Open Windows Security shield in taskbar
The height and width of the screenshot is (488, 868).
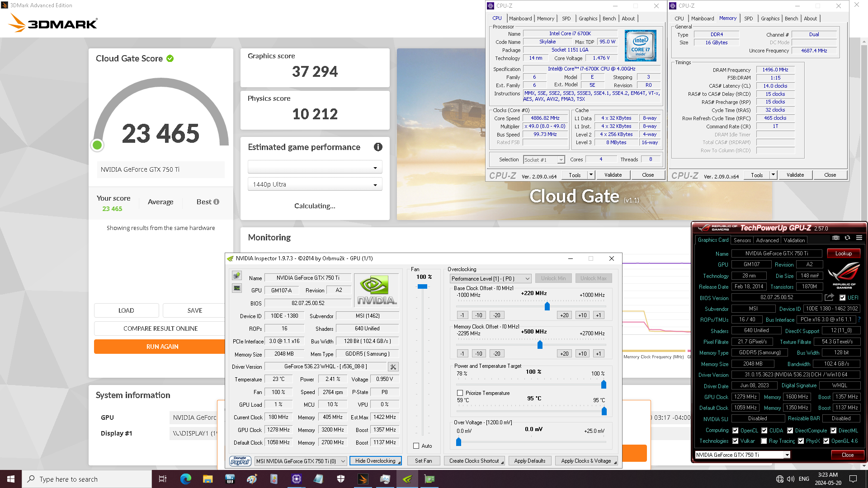coord(341,479)
